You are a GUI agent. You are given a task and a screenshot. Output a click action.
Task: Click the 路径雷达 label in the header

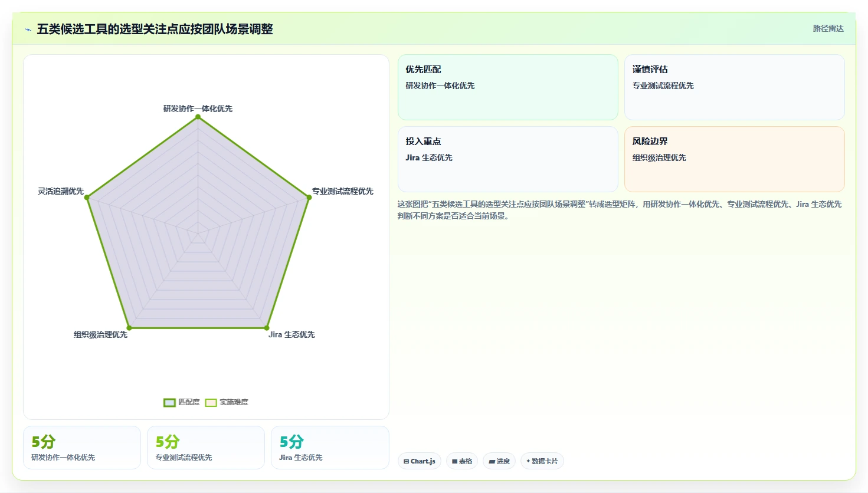828,28
